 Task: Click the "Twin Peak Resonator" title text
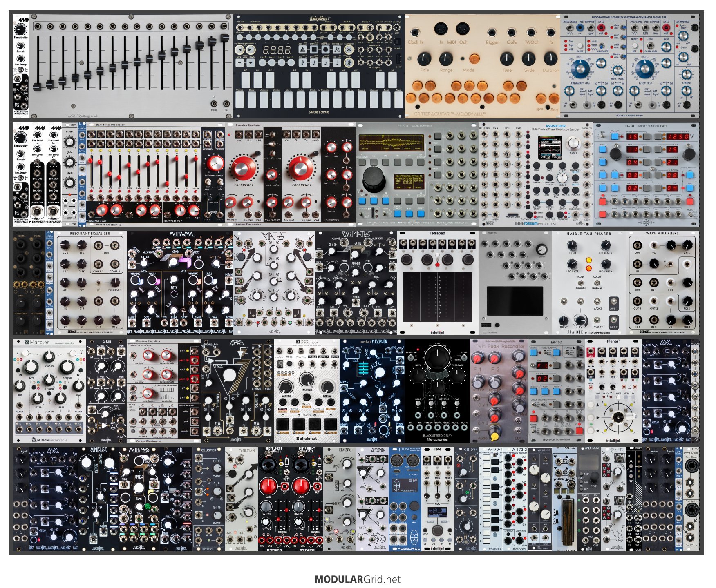point(500,346)
